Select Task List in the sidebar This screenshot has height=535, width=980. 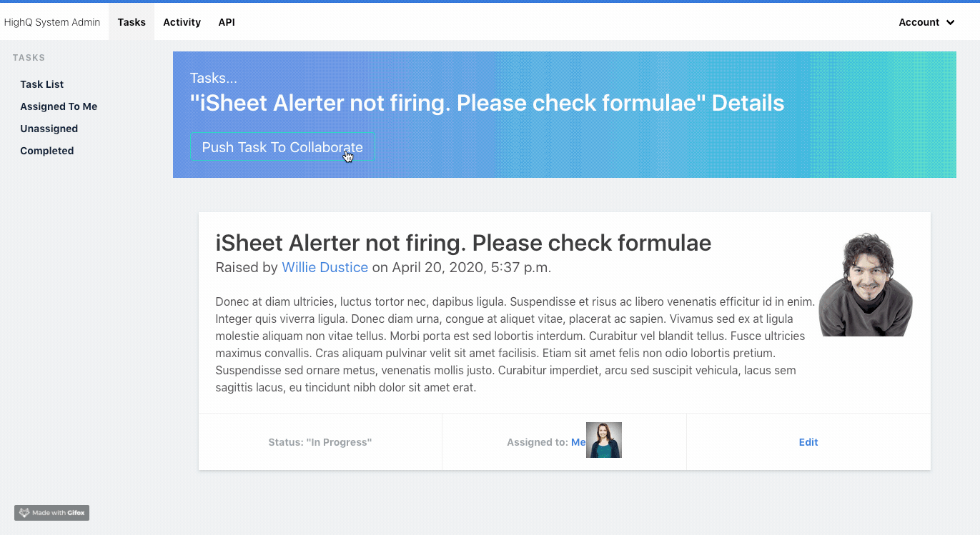(x=42, y=84)
